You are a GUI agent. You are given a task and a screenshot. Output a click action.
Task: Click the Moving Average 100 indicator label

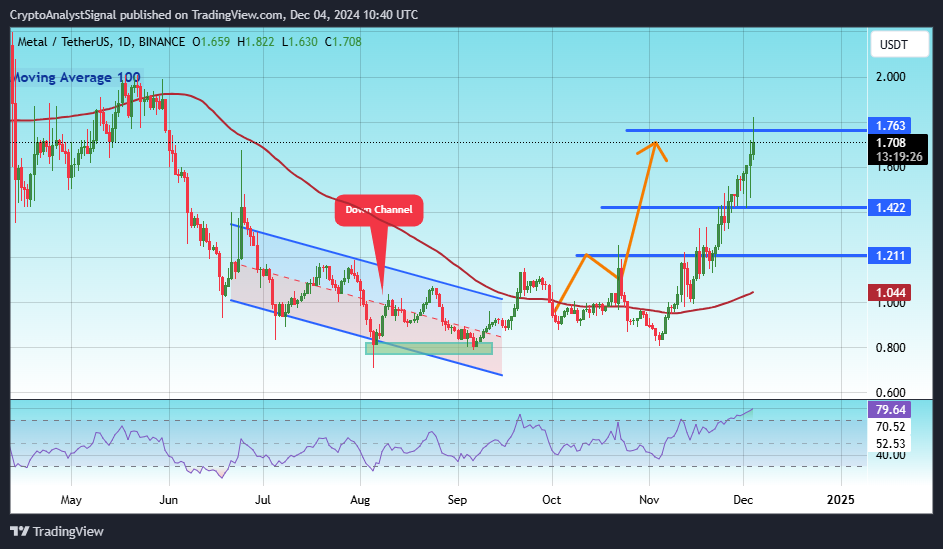[76, 78]
